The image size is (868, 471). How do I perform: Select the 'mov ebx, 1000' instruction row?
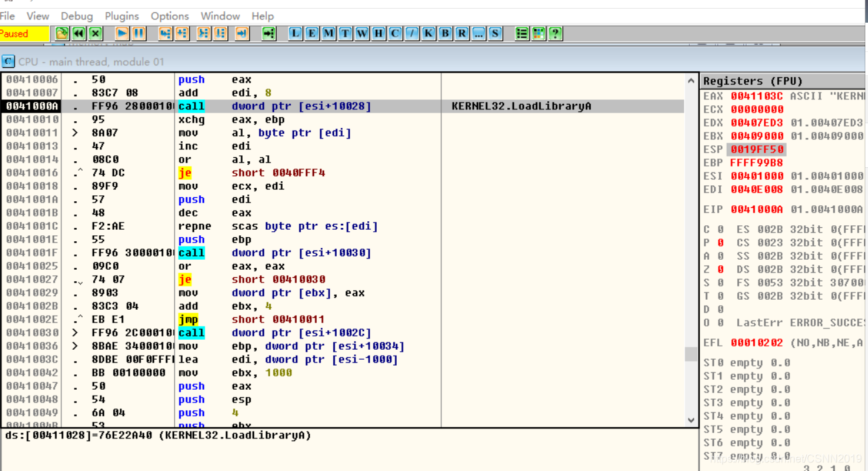coord(343,372)
